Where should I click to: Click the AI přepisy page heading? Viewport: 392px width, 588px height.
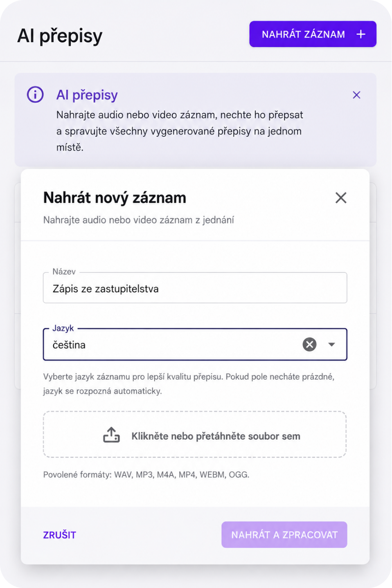pyautogui.click(x=60, y=36)
